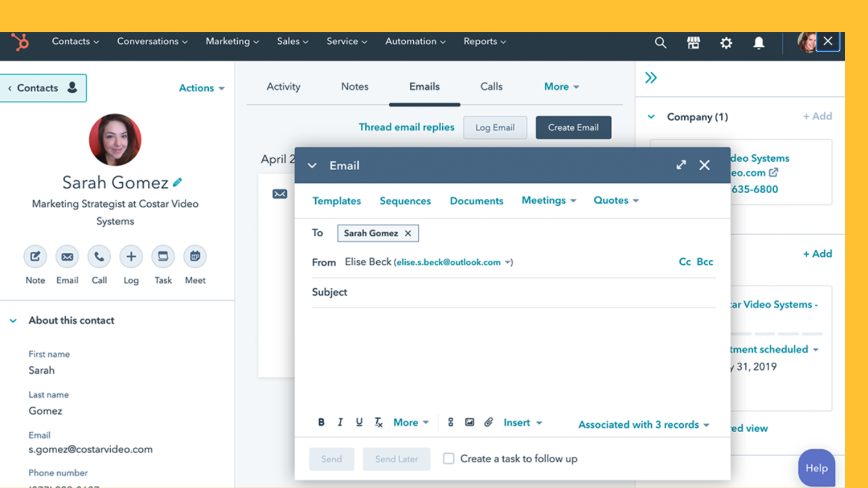Viewport: 868px width, 488px height.
Task: Click the Note action icon
Action: [x=35, y=256]
